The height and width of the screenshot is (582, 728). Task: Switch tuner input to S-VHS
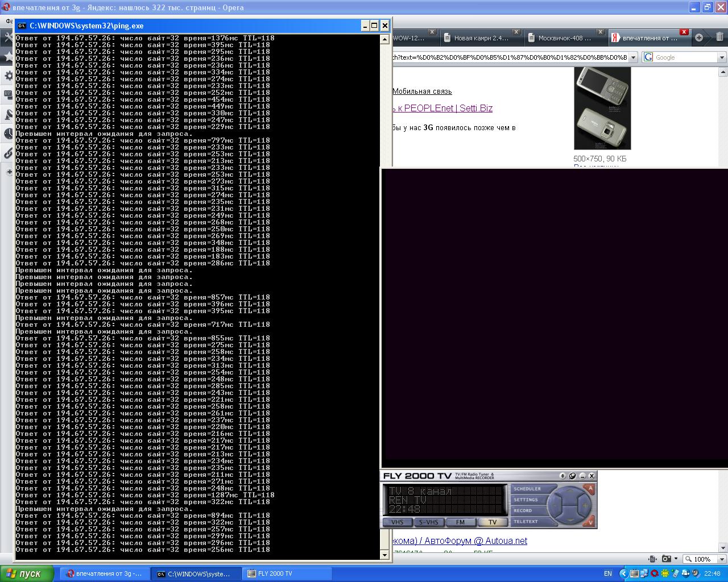[428, 522]
